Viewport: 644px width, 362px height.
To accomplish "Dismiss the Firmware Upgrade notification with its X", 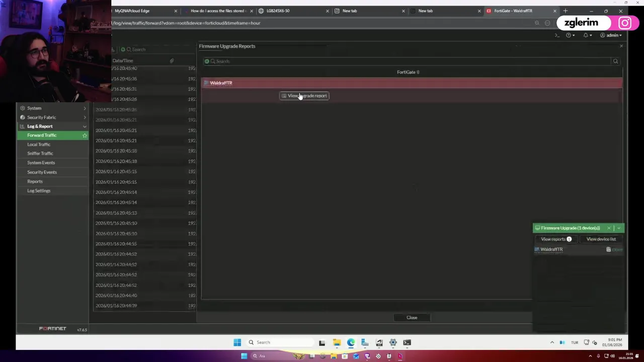I will pyautogui.click(x=609, y=228).
